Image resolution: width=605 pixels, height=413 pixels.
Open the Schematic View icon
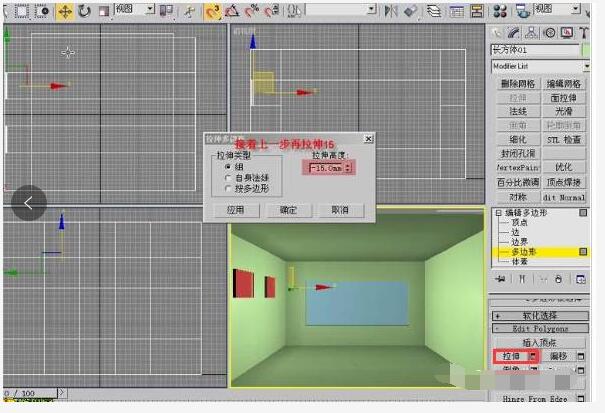[477, 12]
